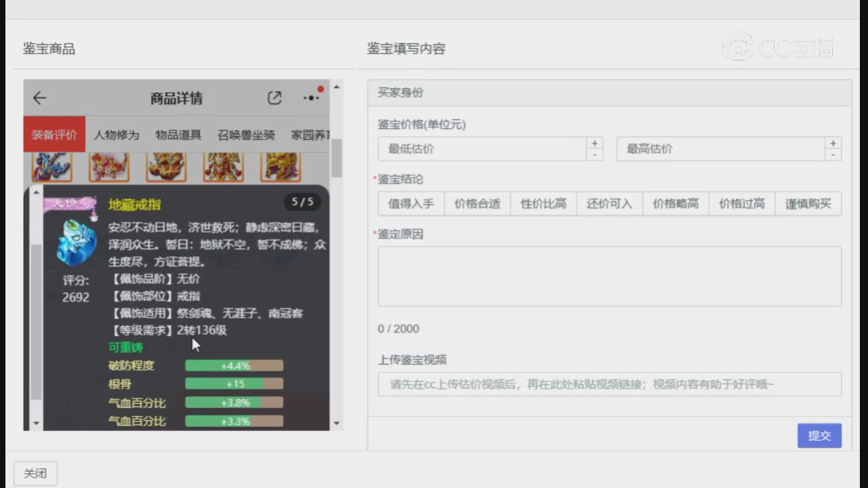Click the 【等级需求】2转136级 line
Screen dimensions: 868x488
tap(168, 330)
